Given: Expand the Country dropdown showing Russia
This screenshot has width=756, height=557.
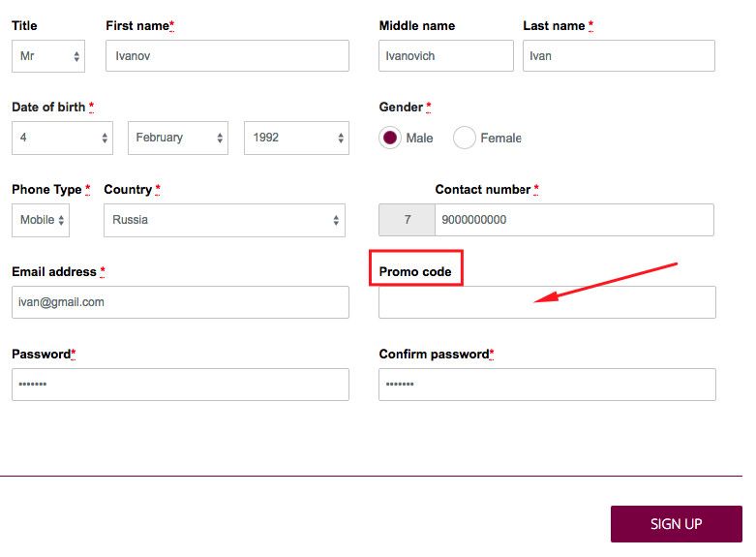Looking at the screenshot, I should [224, 220].
